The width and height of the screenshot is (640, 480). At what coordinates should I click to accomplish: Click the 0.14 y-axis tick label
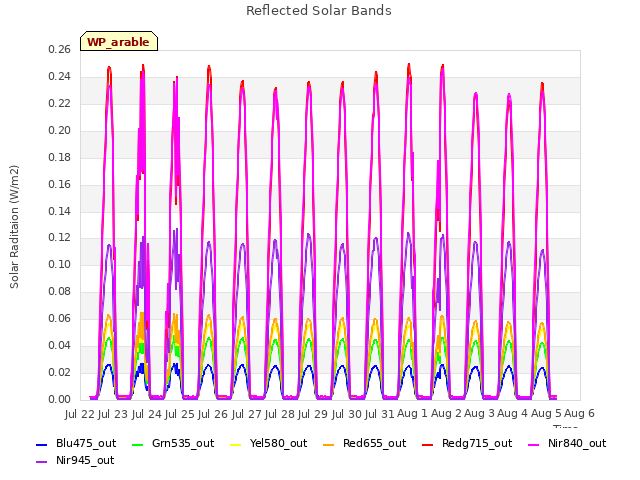click(x=60, y=211)
